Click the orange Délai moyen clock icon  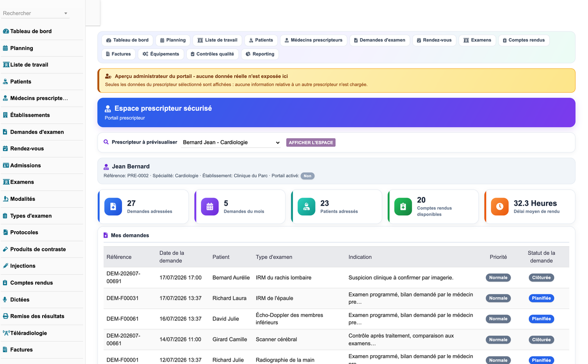pos(499,207)
